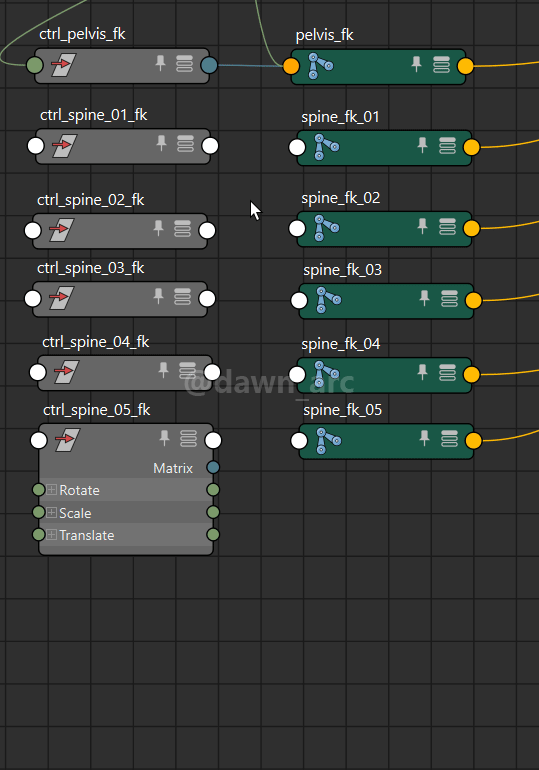Click the orange input port of pelvis_fk

click(291, 66)
